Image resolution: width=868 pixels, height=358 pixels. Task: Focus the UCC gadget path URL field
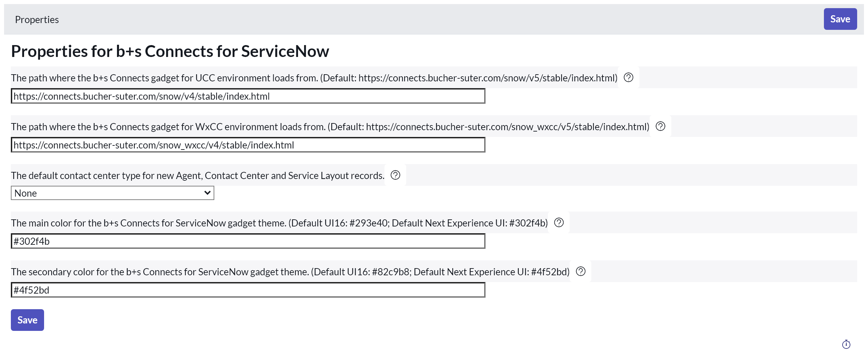point(248,96)
